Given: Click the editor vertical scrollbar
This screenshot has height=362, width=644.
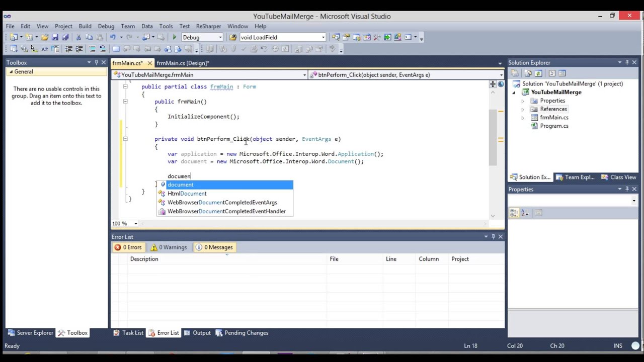Looking at the screenshot, I should (493, 137).
